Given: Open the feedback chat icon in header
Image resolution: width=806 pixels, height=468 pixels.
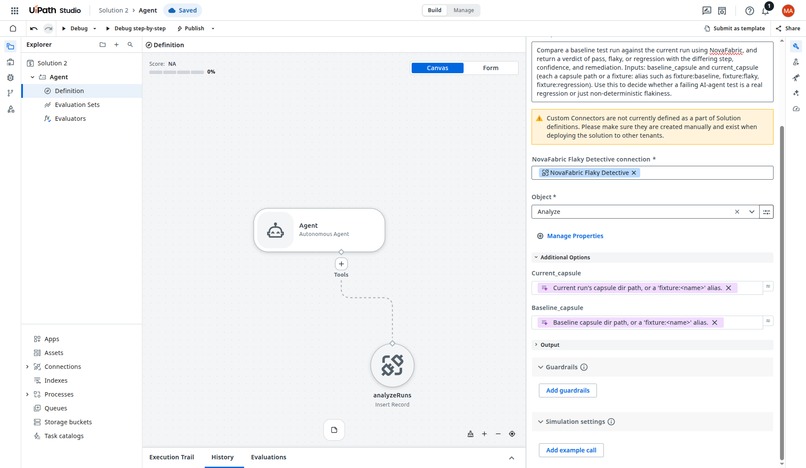Looking at the screenshot, I should pos(707,10).
